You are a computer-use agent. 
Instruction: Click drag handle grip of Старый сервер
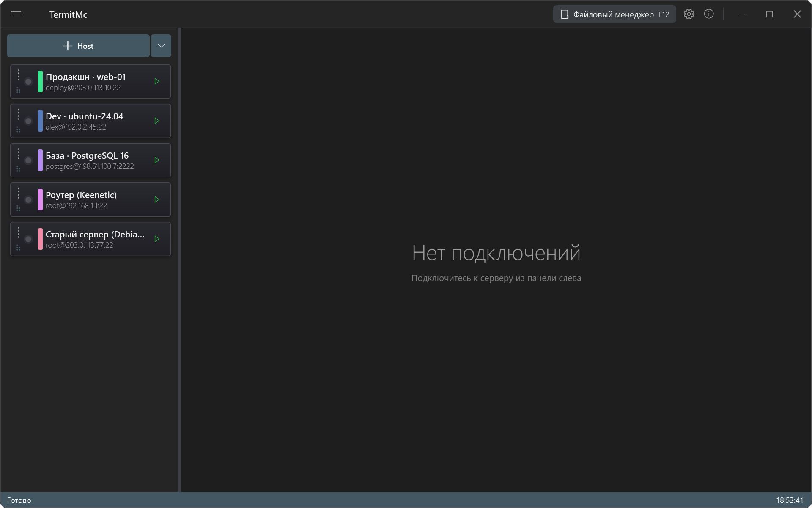(x=18, y=248)
